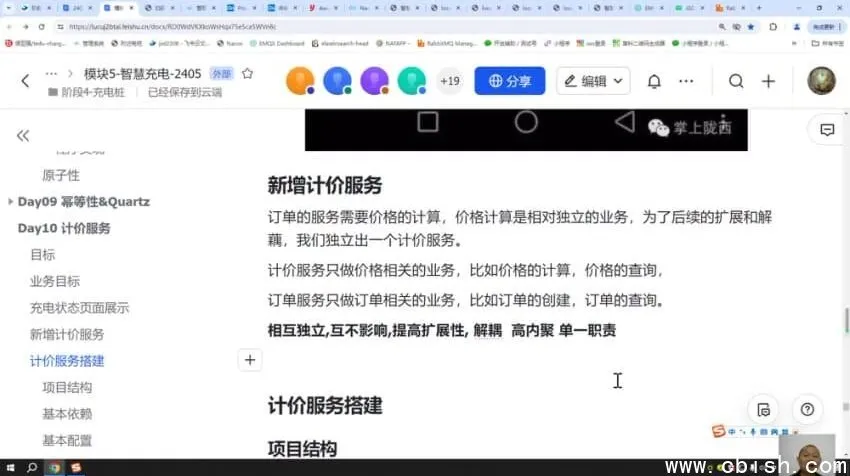Open the document search magnifier

tap(736, 81)
